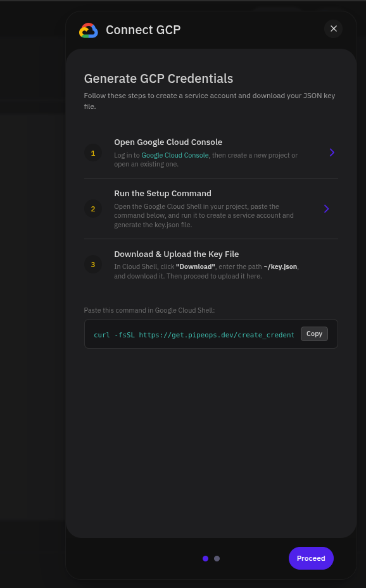Click the '~/key.json' path text

coord(281,267)
